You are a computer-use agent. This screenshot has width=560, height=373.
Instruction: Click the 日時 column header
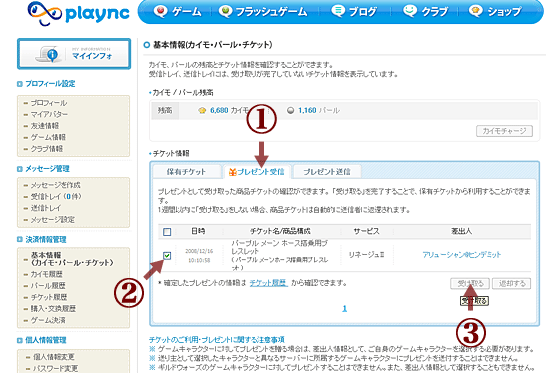(198, 231)
